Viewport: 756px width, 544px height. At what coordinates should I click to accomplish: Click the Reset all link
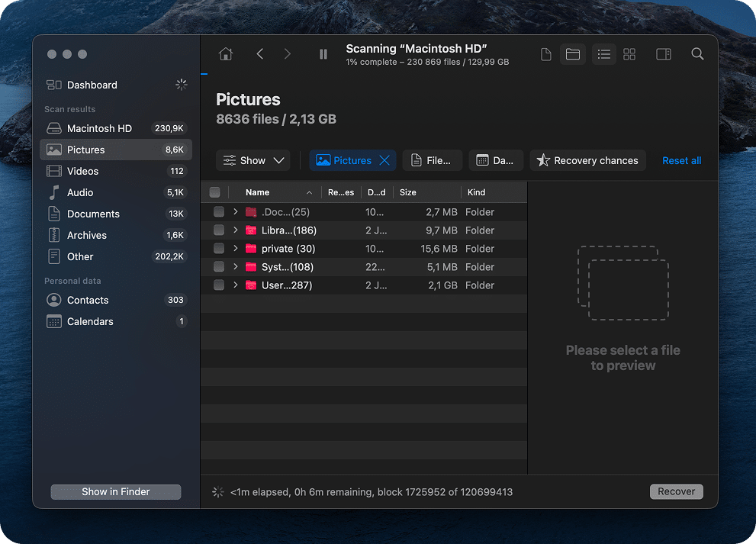click(x=681, y=160)
